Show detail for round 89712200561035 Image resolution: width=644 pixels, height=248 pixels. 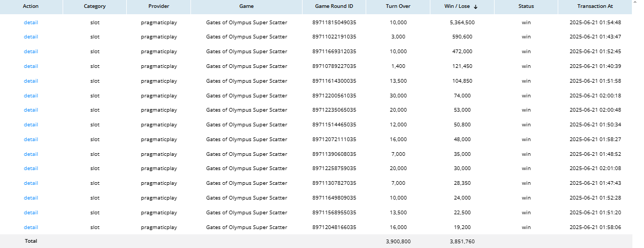(x=31, y=96)
